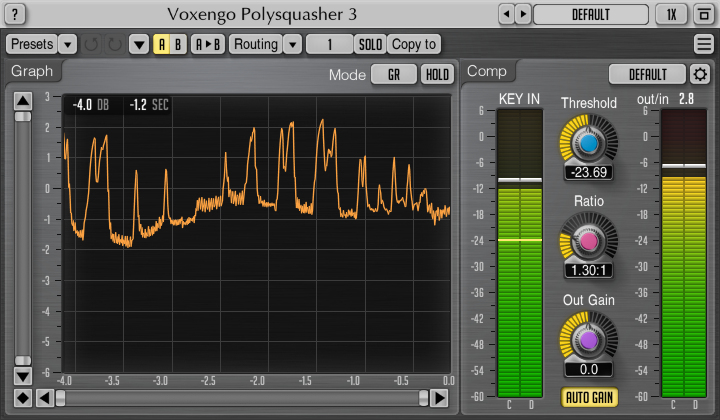Change graph Mode via GR selector

coord(394,74)
